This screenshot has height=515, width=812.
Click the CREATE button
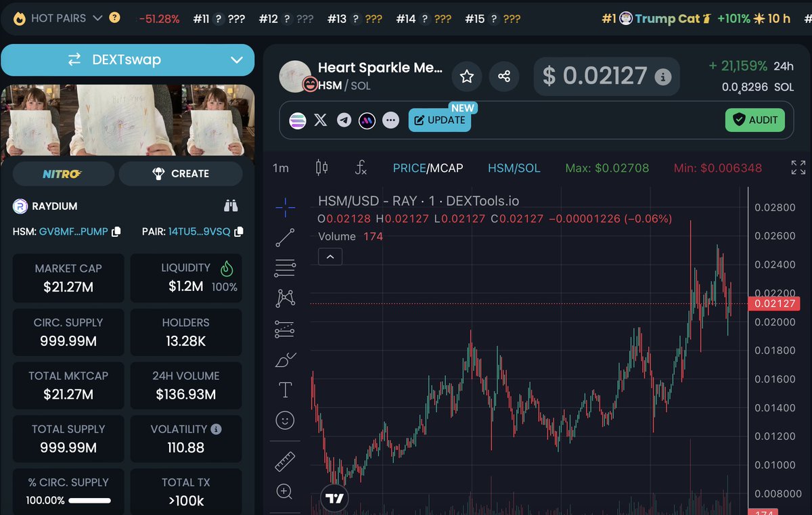(181, 173)
